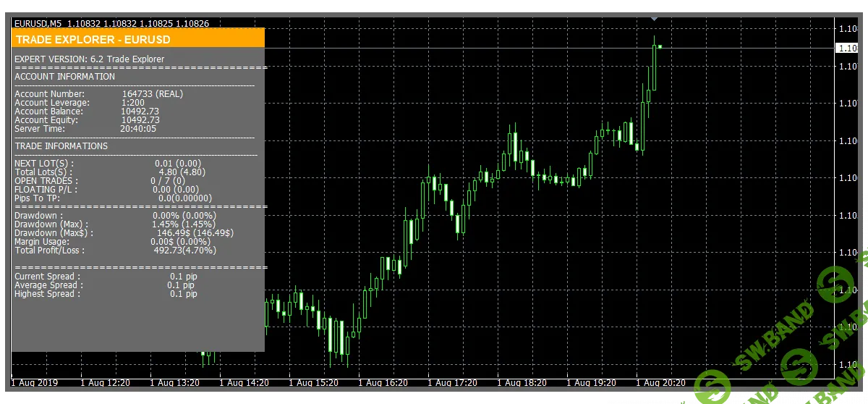
Task: Click the Pips To TP label
Action: pos(38,198)
